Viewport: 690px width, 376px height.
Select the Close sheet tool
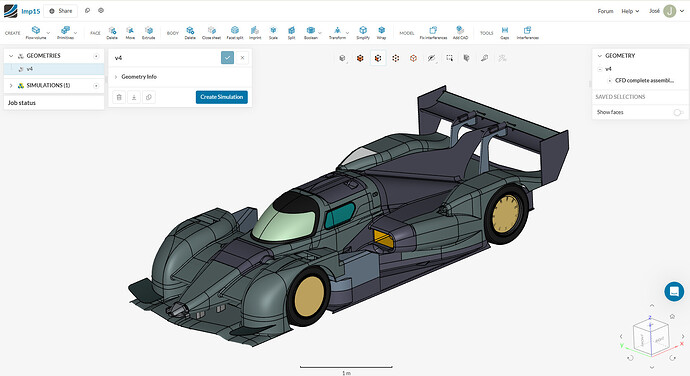coord(211,33)
